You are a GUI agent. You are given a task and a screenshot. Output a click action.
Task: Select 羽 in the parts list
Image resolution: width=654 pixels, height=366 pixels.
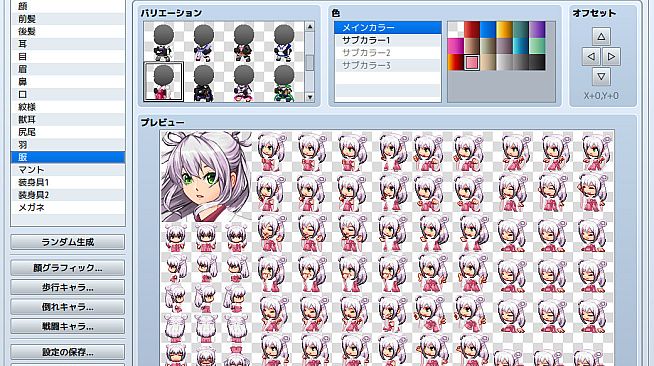(x=68, y=145)
